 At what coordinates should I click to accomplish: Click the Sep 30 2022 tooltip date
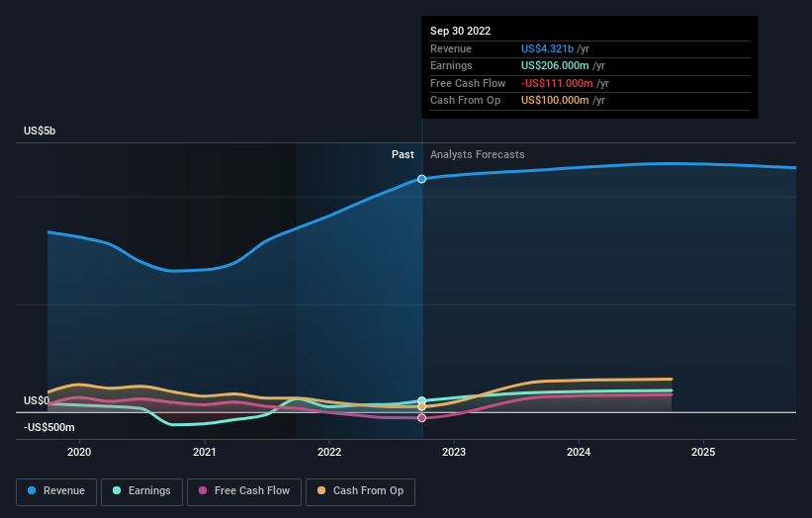(460, 31)
